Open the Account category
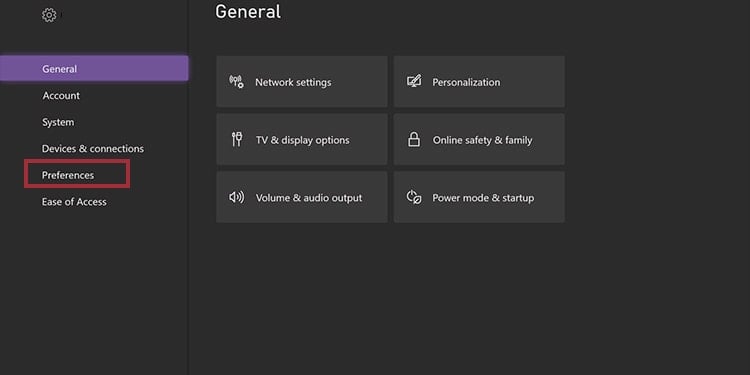This screenshot has width=750, height=375. 61,96
